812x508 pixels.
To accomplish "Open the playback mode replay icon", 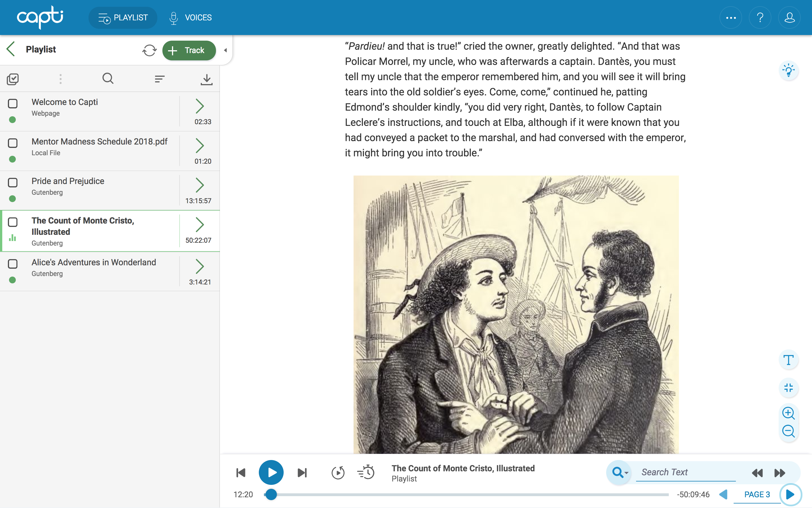I will (338, 473).
